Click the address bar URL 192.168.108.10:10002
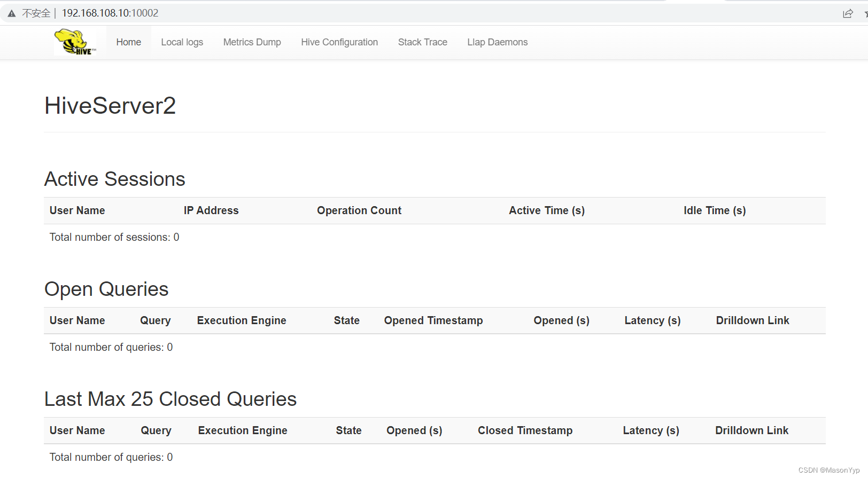 110,13
